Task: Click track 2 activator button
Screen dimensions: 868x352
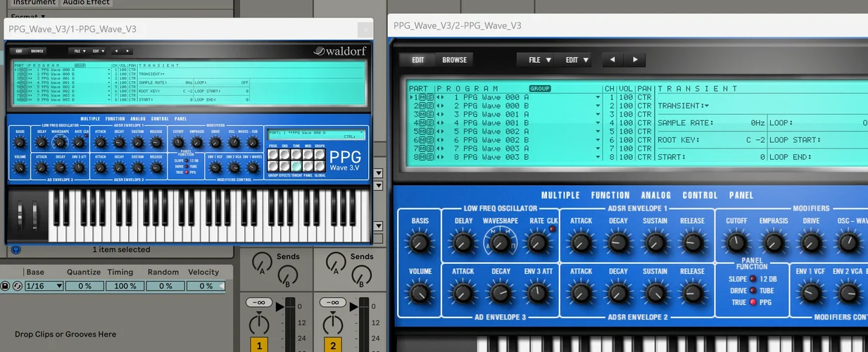Action: pos(332,345)
